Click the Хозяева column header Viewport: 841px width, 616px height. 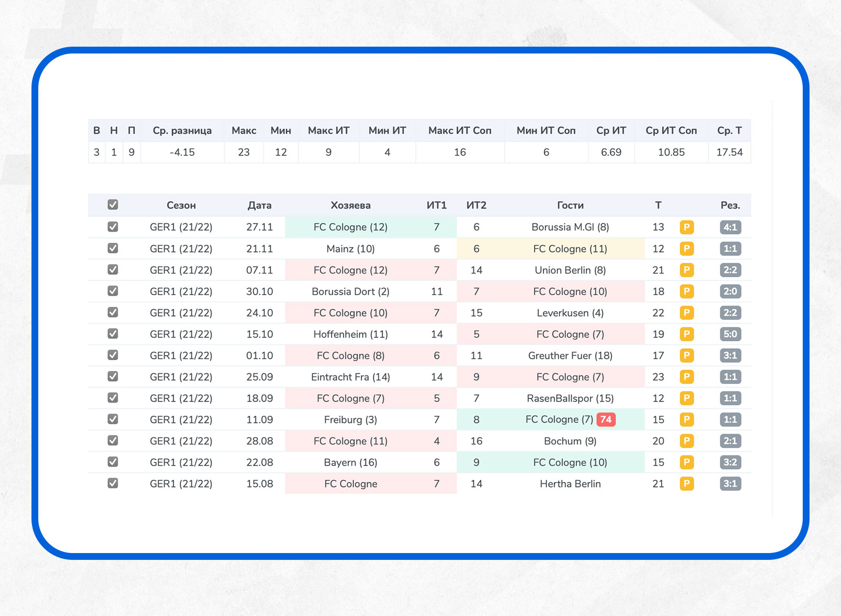pos(350,206)
